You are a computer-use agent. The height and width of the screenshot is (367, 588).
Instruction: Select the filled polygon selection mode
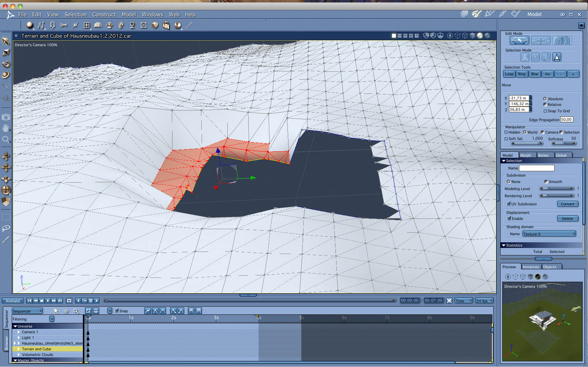pyautogui.click(x=557, y=57)
